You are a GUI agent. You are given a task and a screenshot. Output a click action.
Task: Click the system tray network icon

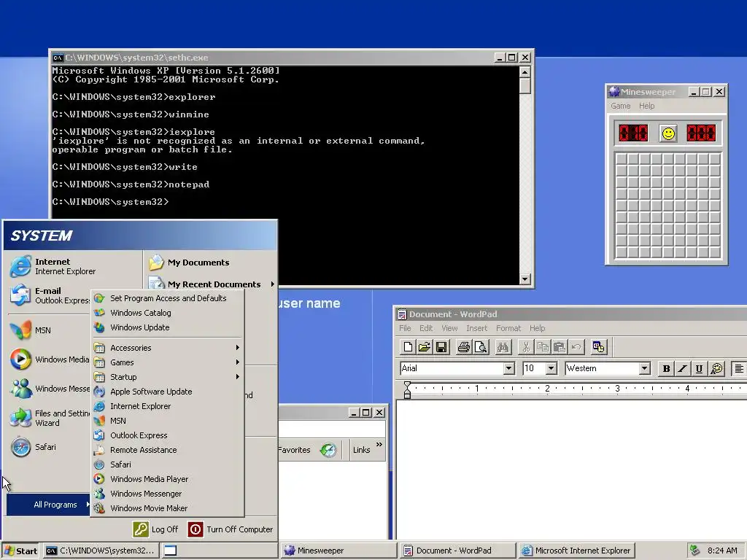tap(695, 551)
